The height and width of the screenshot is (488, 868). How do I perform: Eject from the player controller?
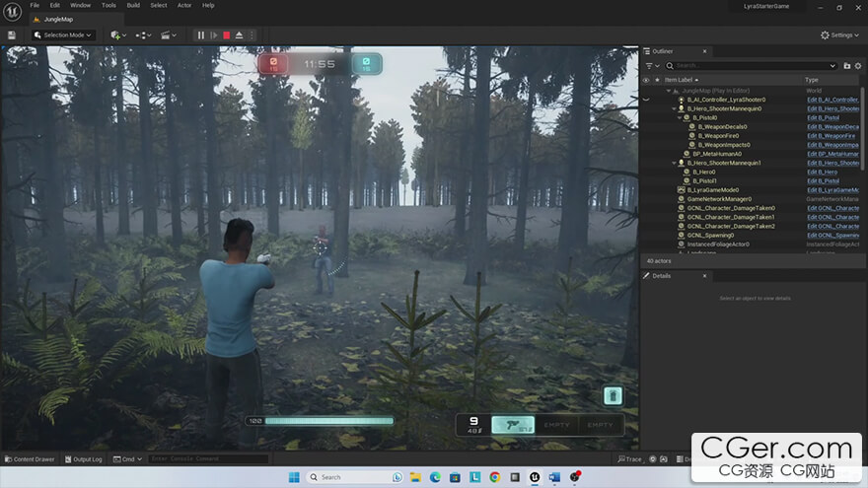[x=239, y=35]
